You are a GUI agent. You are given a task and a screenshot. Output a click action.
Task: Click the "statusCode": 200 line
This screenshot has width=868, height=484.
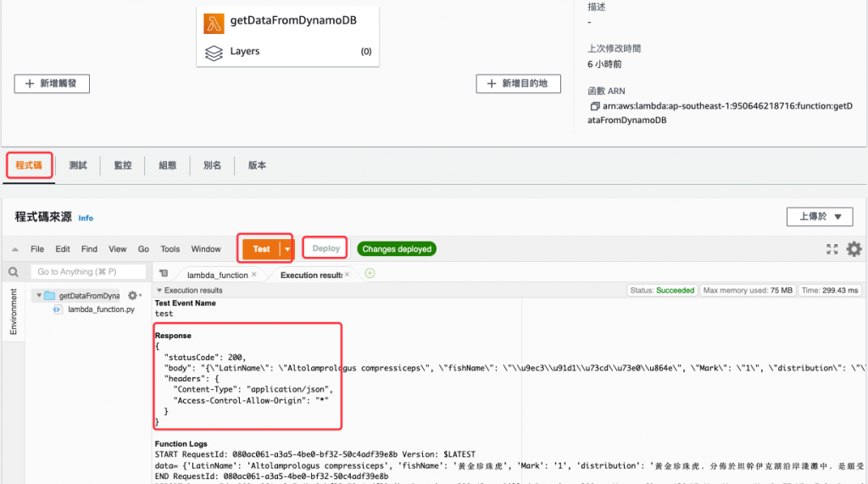coord(204,357)
